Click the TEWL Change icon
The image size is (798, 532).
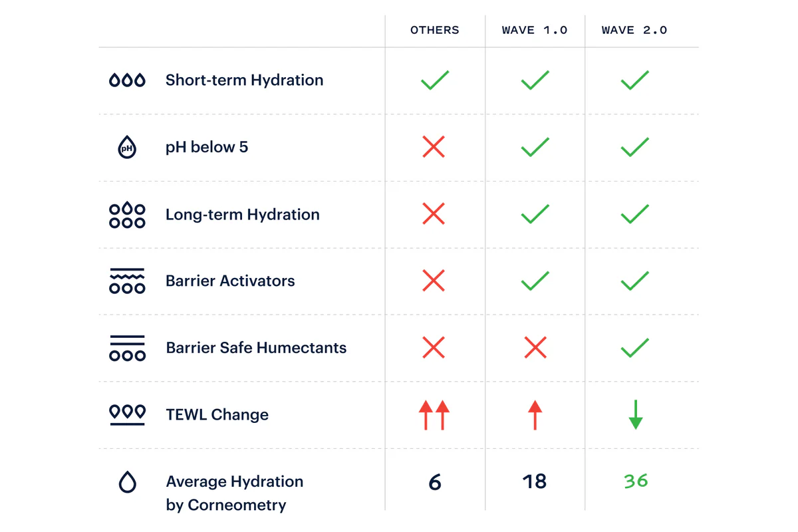(127, 414)
